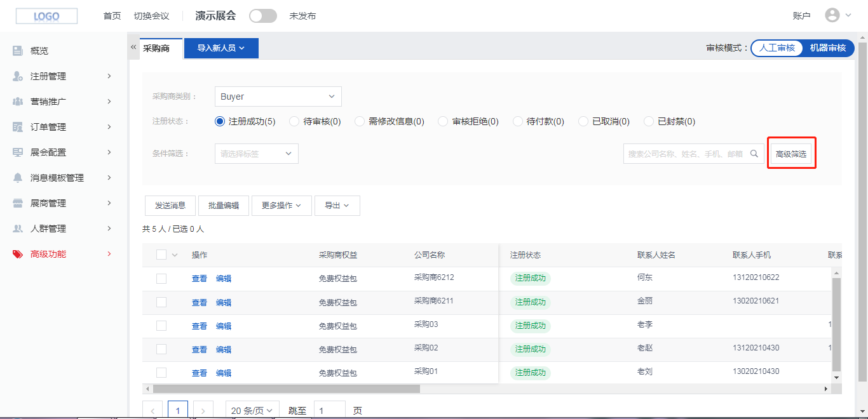868x419 pixels.
Task: Switch review mode to 机器审核
Action: pyautogui.click(x=828, y=48)
